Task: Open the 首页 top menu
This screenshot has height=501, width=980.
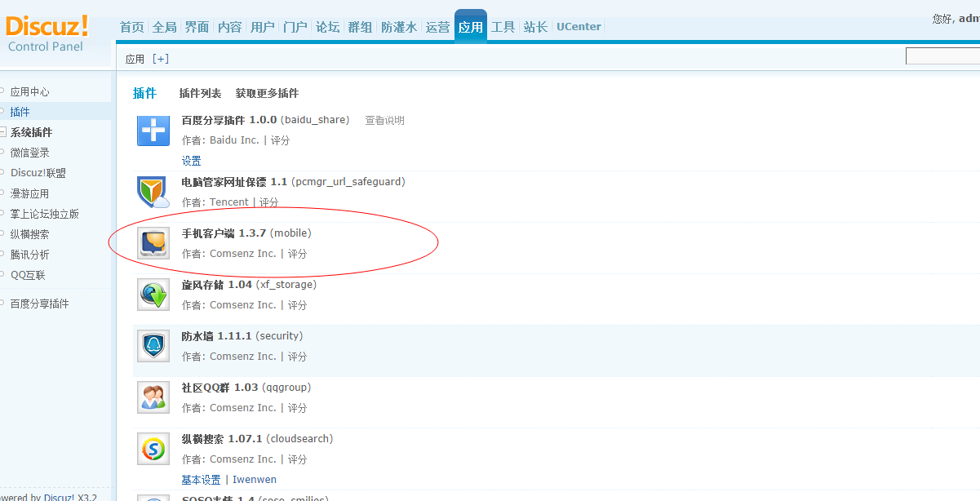Action: point(131,27)
